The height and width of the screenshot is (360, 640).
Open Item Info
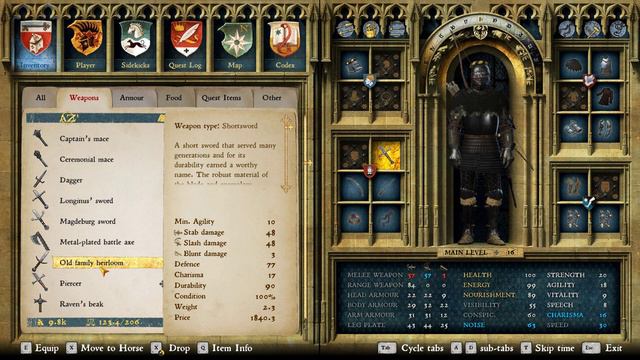225,348
